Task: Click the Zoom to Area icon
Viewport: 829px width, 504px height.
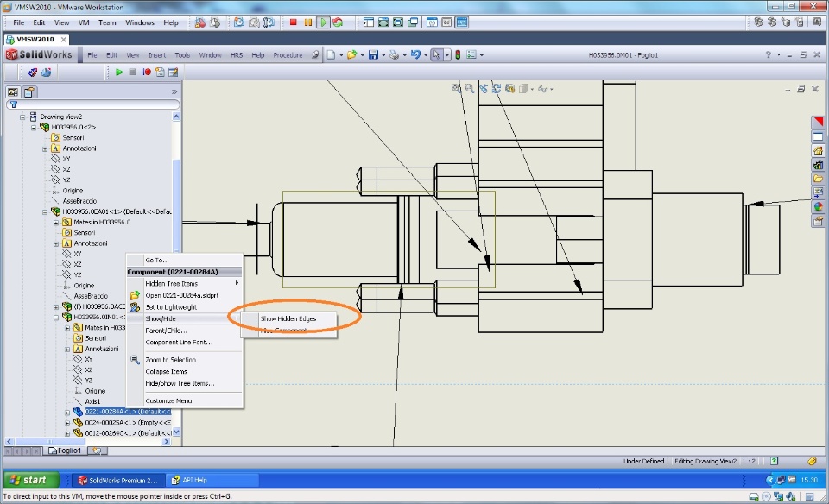Action: point(470,88)
